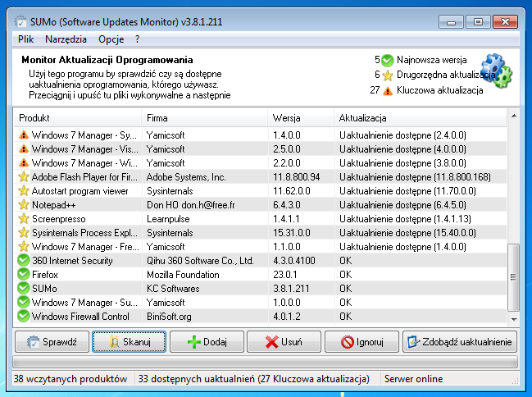This screenshot has height=397, width=532.
Task: Click warning icon for Windows 7 Manager 2.5.0.0
Action: 24,149
